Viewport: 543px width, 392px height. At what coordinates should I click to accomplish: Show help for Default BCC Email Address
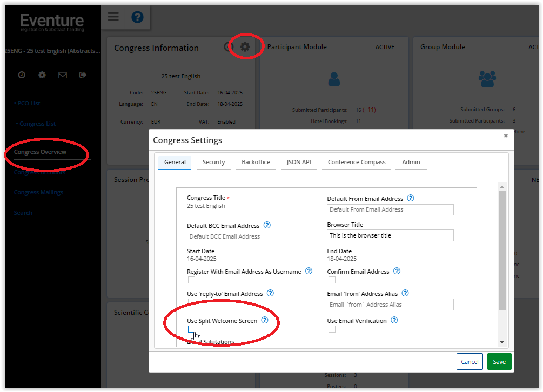267,225
